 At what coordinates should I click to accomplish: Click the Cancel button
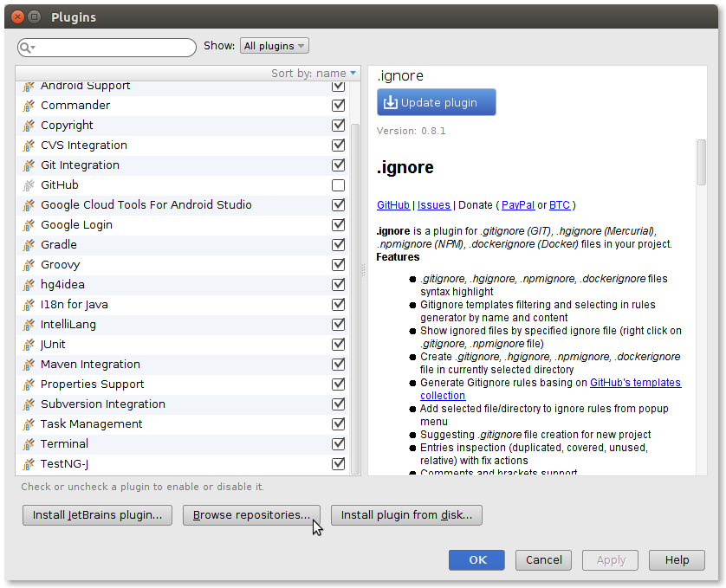[543, 560]
